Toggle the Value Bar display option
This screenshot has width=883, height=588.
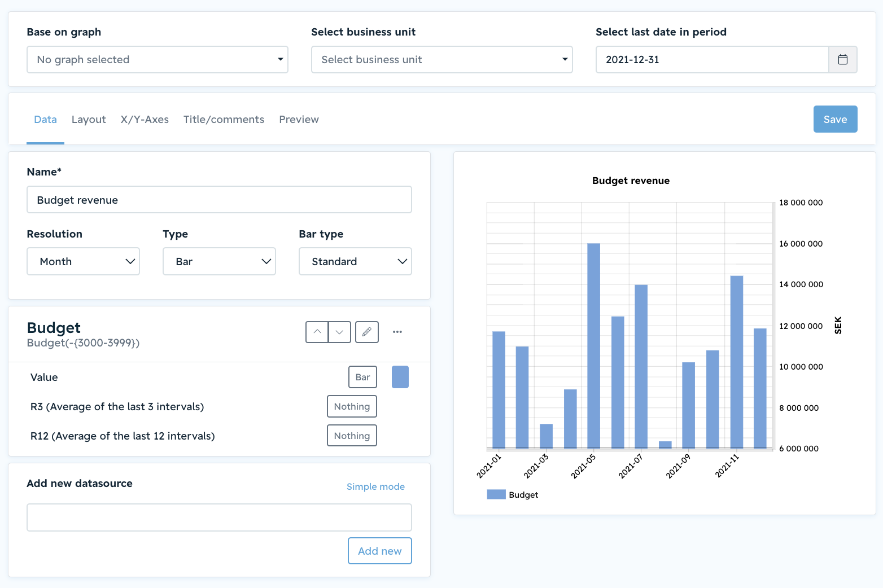click(x=362, y=377)
